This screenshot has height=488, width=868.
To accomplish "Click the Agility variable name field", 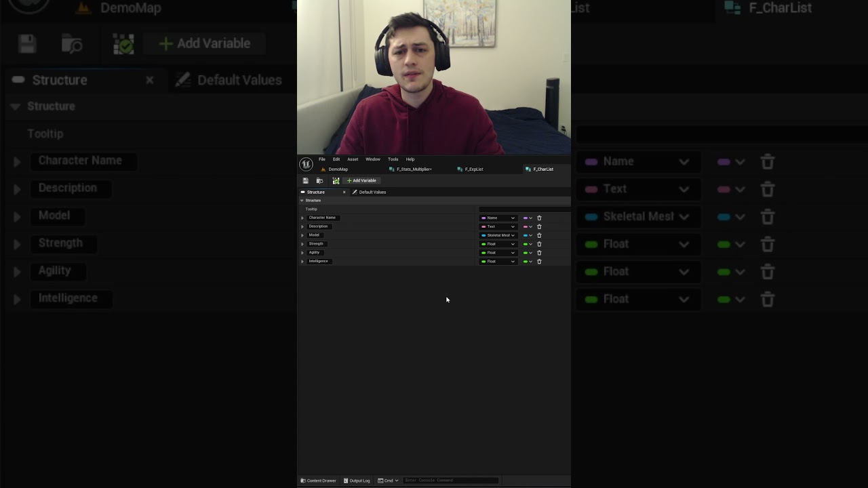I will pos(315,253).
